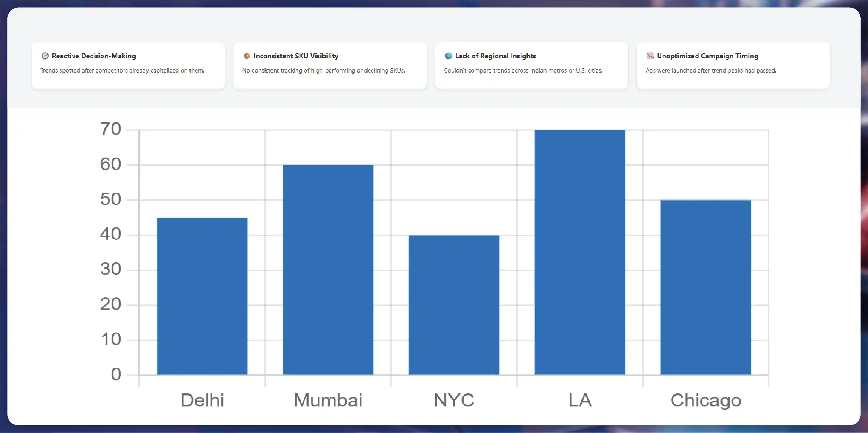
Task: Select the Mumbai bar in the chart
Action: (x=328, y=270)
